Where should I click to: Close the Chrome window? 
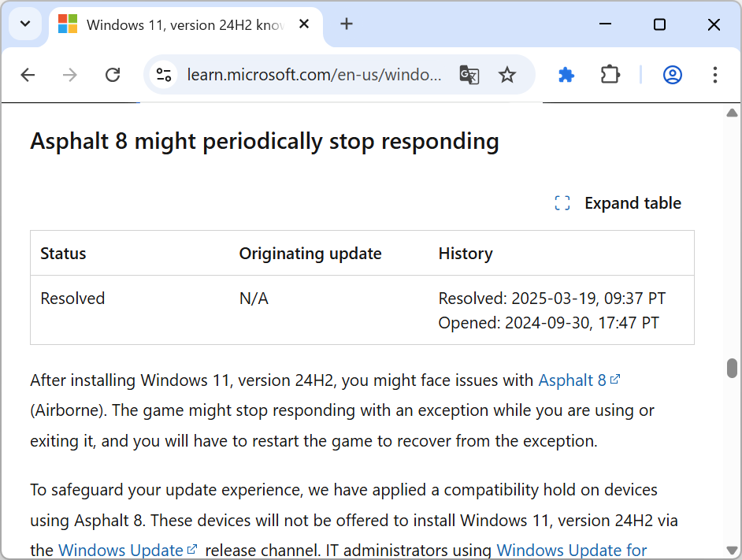tap(714, 24)
